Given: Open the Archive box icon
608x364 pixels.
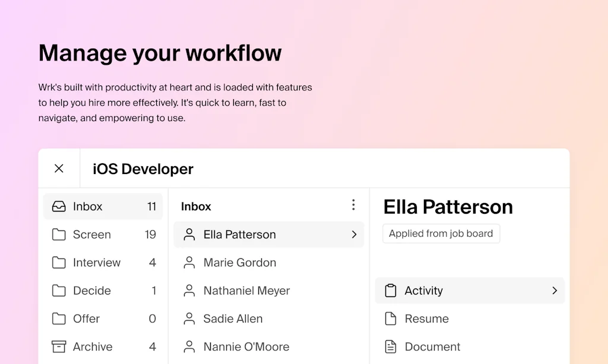Looking at the screenshot, I should [59, 346].
